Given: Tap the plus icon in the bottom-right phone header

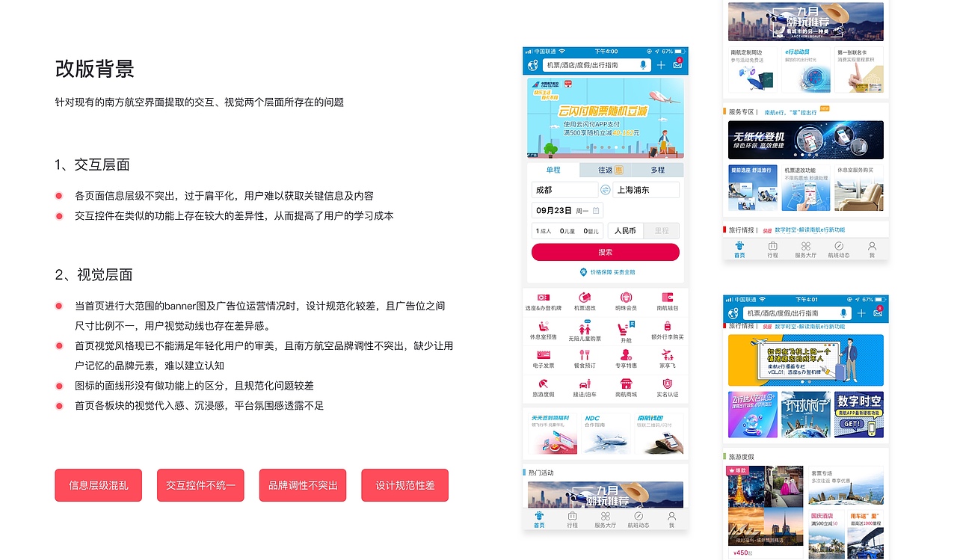Looking at the screenshot, I should point(861,313).
